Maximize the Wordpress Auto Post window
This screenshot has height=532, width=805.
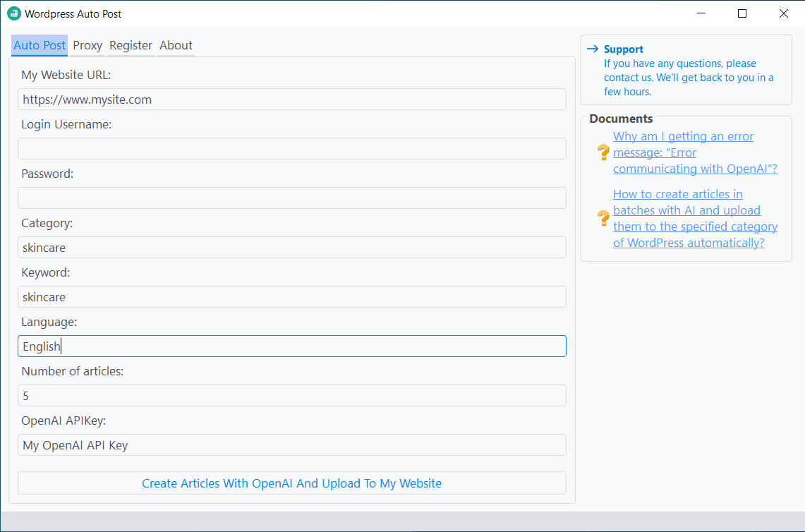(742, 14)
